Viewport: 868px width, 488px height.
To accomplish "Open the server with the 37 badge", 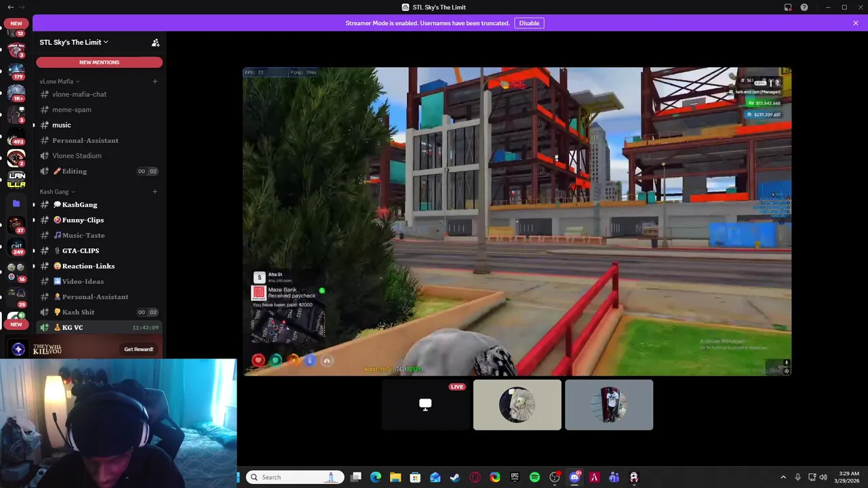I will (x=16, y=224).
